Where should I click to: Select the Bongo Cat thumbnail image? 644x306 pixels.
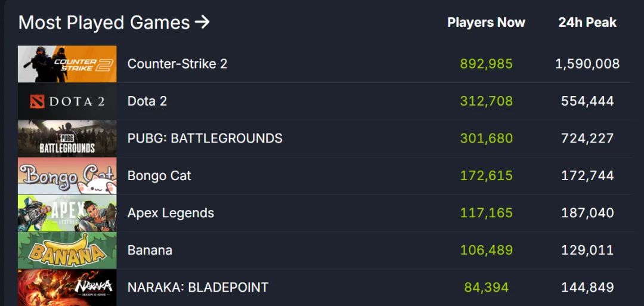click(67, 176)
